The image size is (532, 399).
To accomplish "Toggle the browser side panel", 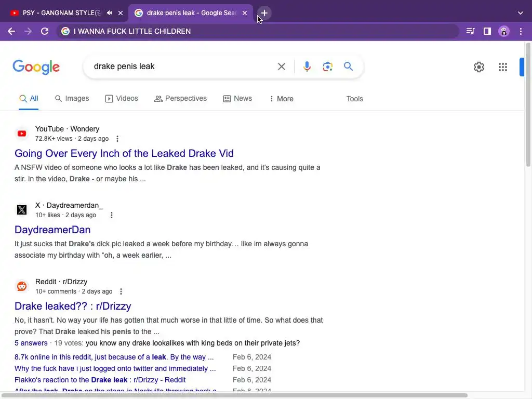I will coord(487,31).
